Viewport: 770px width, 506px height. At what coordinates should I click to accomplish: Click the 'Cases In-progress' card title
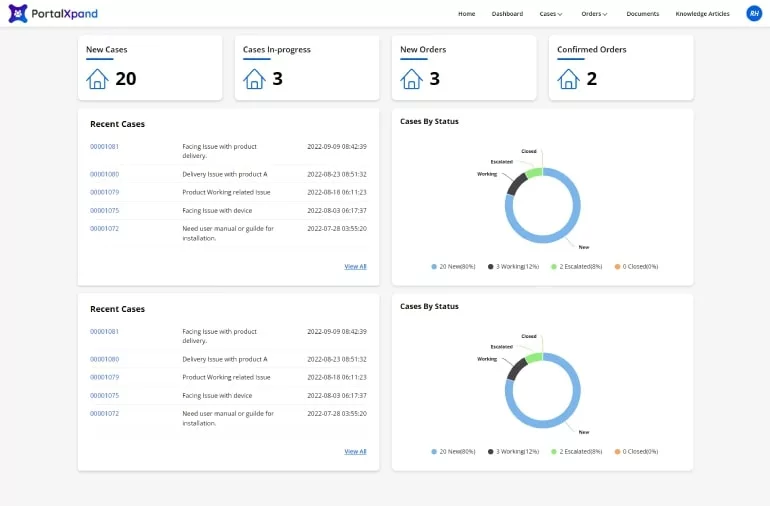(276, 50)
